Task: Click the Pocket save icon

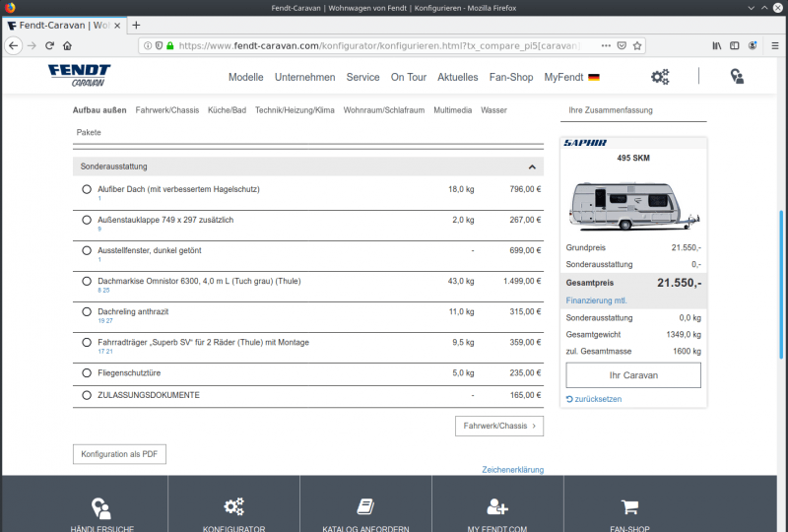Action: [622, 45]
